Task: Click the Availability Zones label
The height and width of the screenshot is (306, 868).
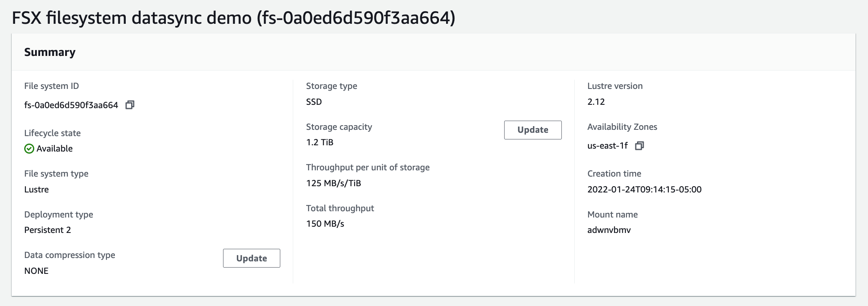Action: 622,127
